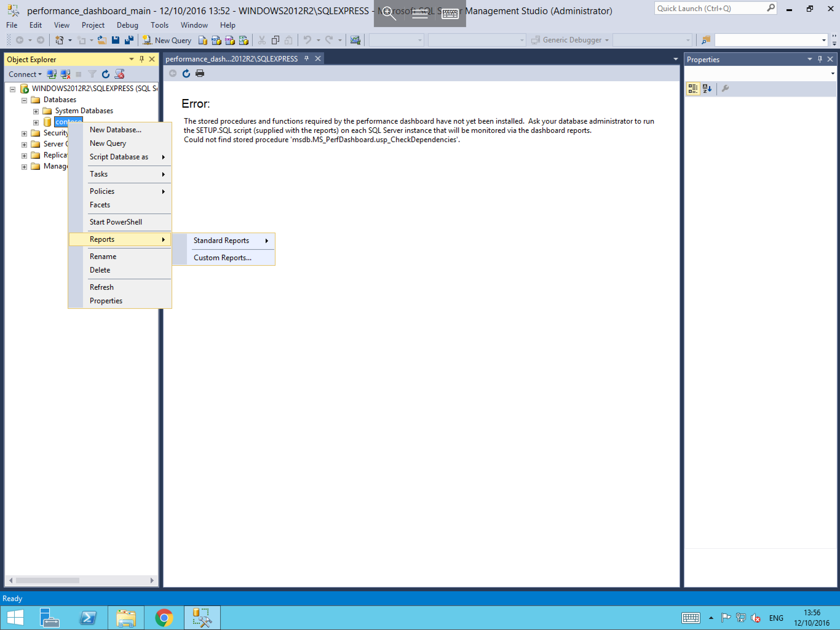Screen dimensions: 840x630
Task: Select the System Databases tree item
Action: tap(84, 111)
